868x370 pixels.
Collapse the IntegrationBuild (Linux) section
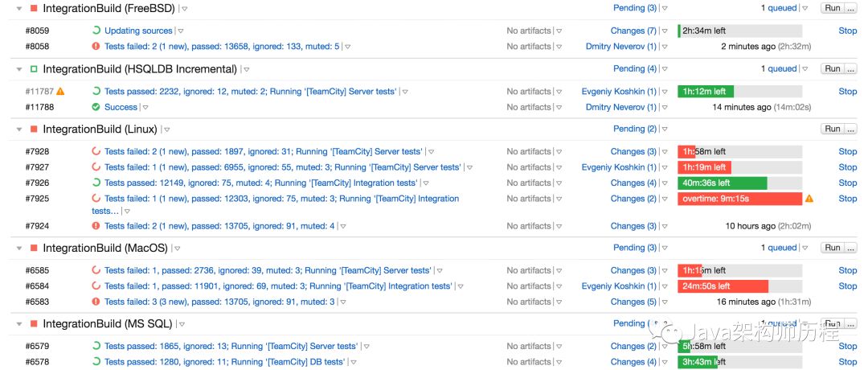pyautogui.click(x=19, y=129)
